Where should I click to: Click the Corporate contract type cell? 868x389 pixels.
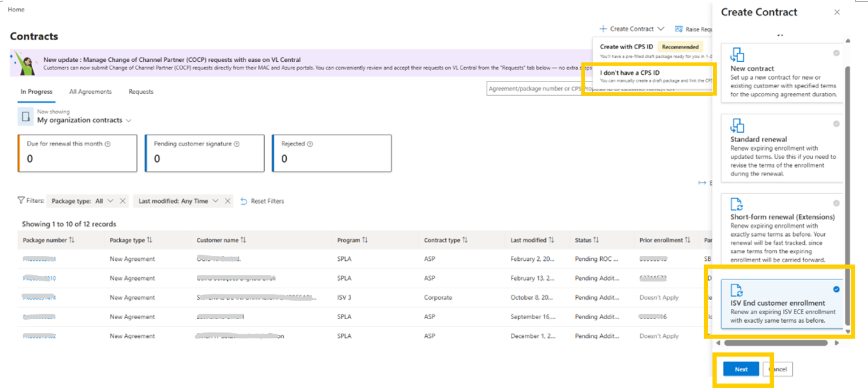(x=438, y=298)
